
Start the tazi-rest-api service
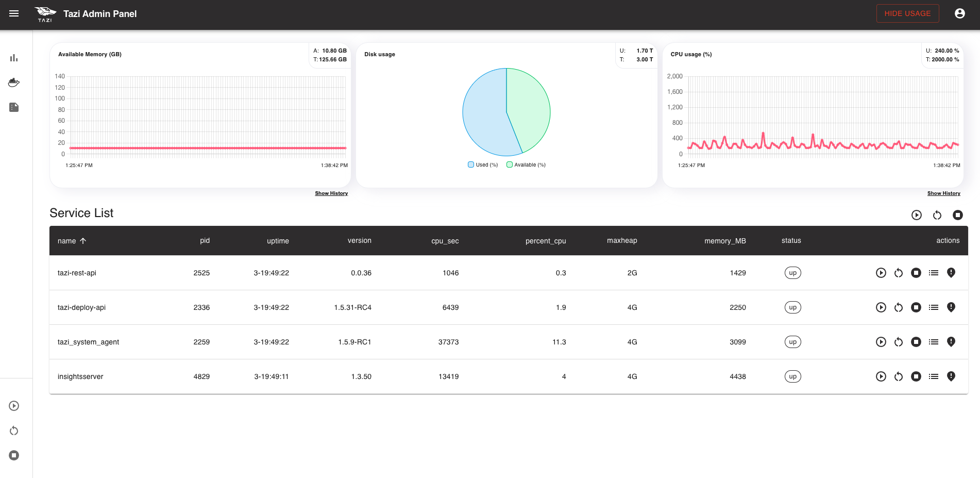pos(881,273)
